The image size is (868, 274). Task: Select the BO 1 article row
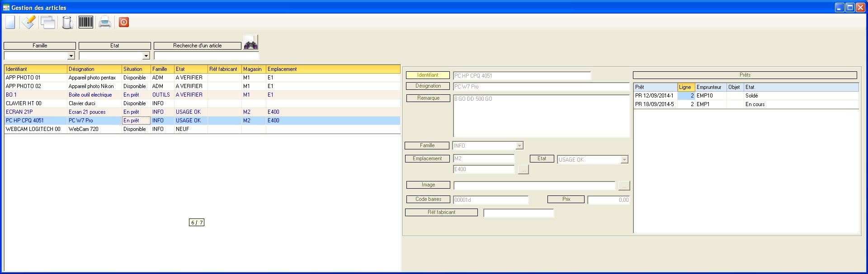(202, 95)
